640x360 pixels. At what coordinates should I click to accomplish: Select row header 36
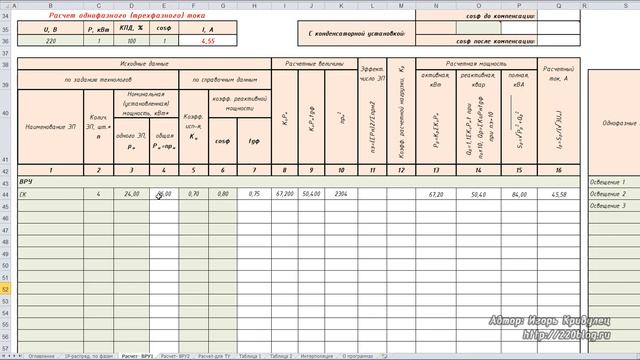pos(5,41)
